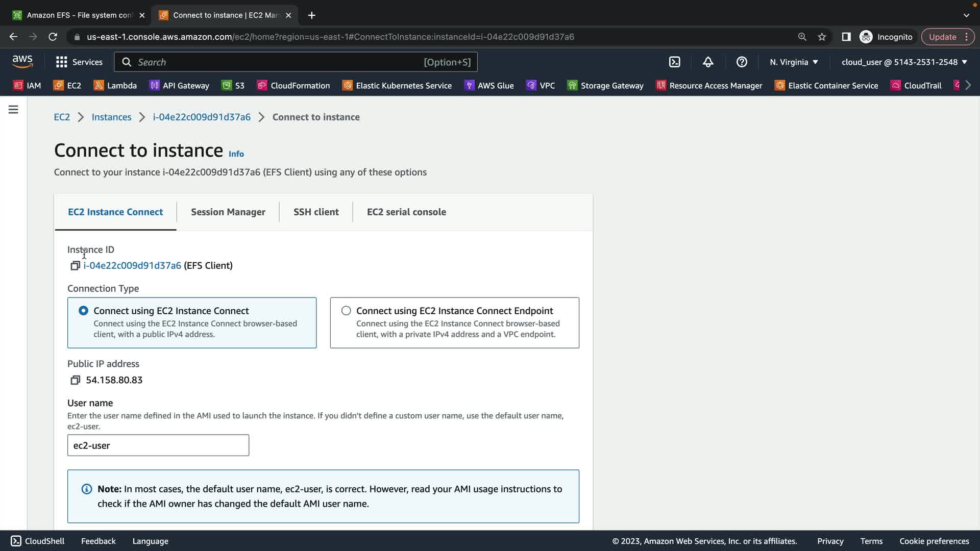Select Connect using EC2 Instance Connect Endpoint
The height and width of the screenshot is (551, 980).
click(x=346, y=311)
